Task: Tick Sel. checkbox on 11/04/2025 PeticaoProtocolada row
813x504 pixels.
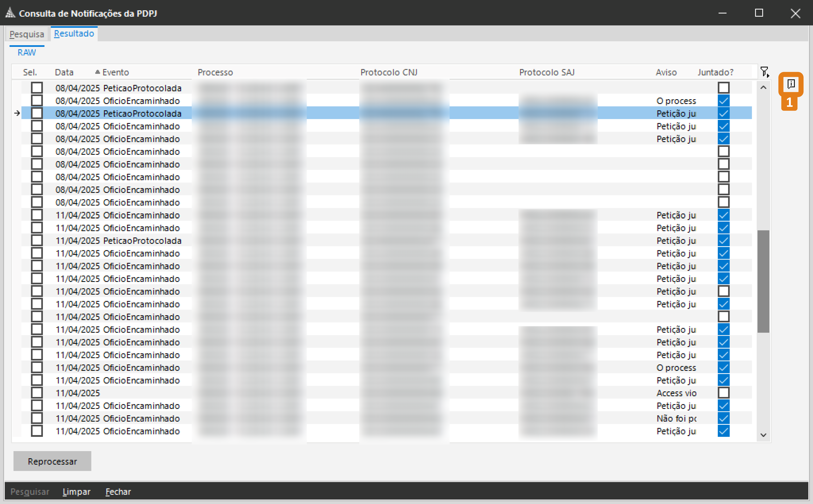Action: [x=37, y=240]
